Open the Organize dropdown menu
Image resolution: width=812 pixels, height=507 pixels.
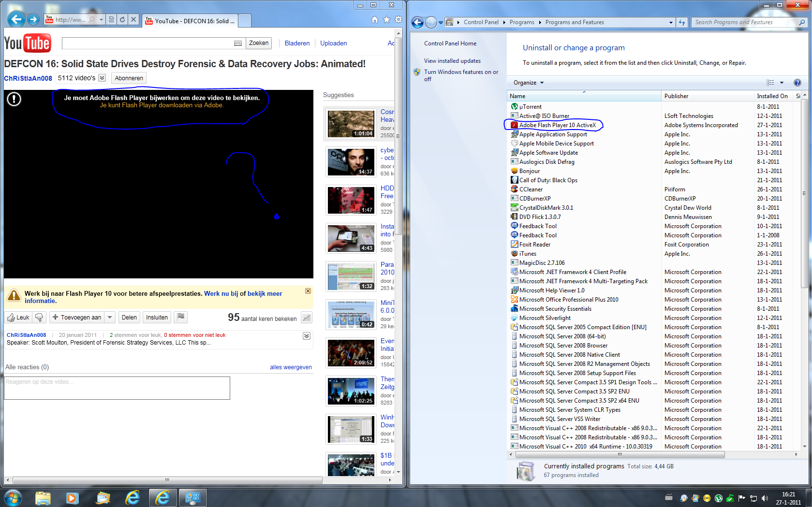529,83
